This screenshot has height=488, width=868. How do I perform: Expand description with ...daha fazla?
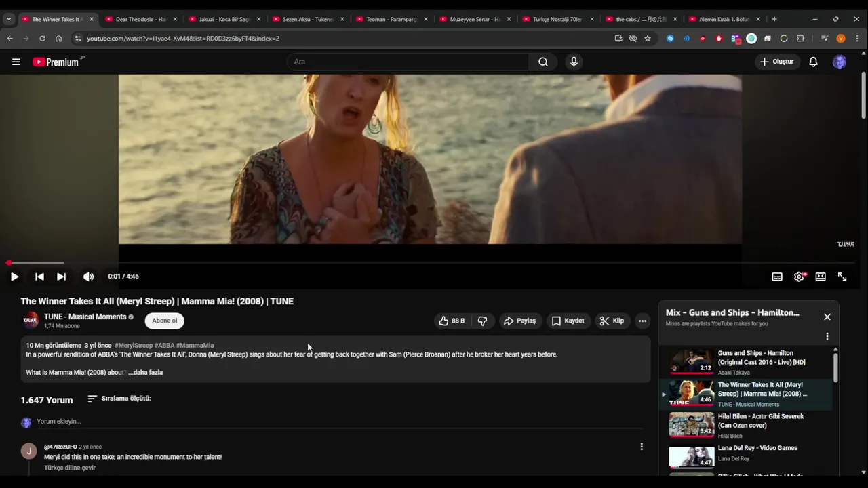[x=146, y=372]
